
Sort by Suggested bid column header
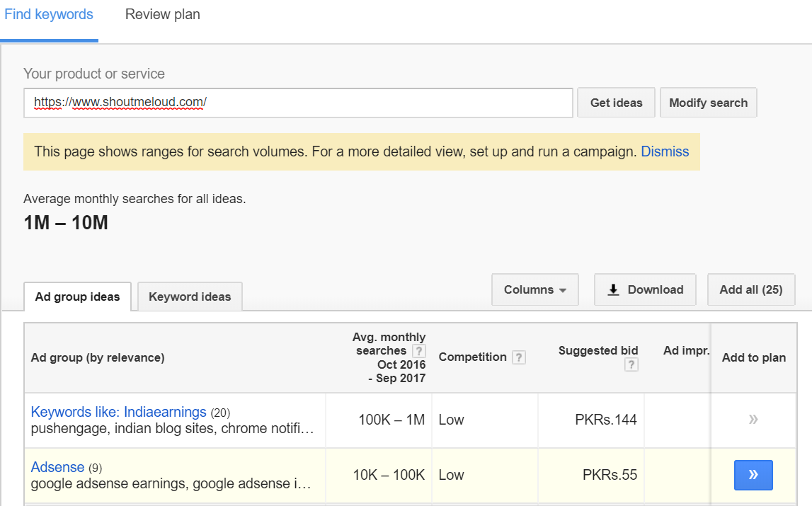click(x=598, y=350)
